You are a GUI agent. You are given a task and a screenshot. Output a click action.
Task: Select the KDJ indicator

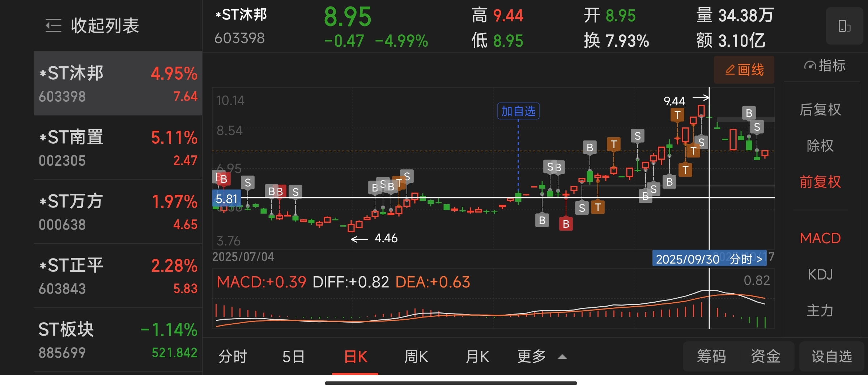820,274
